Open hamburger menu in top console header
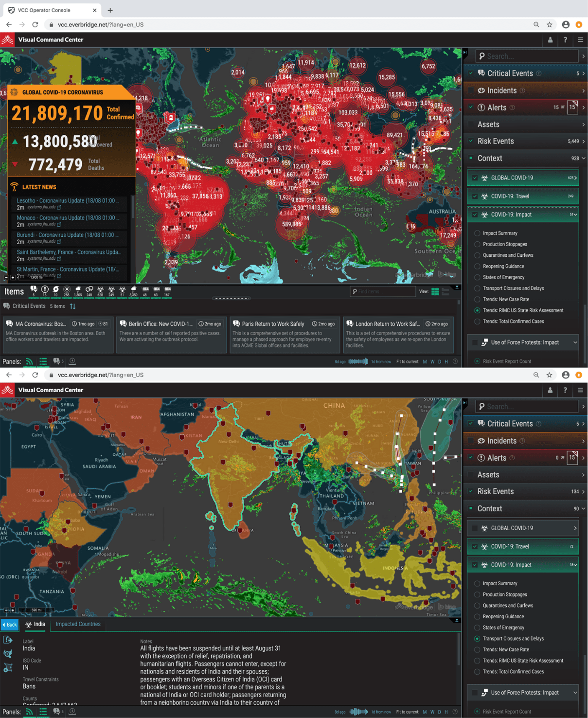The width and height of the screenshot is (588, 718). 580,40
